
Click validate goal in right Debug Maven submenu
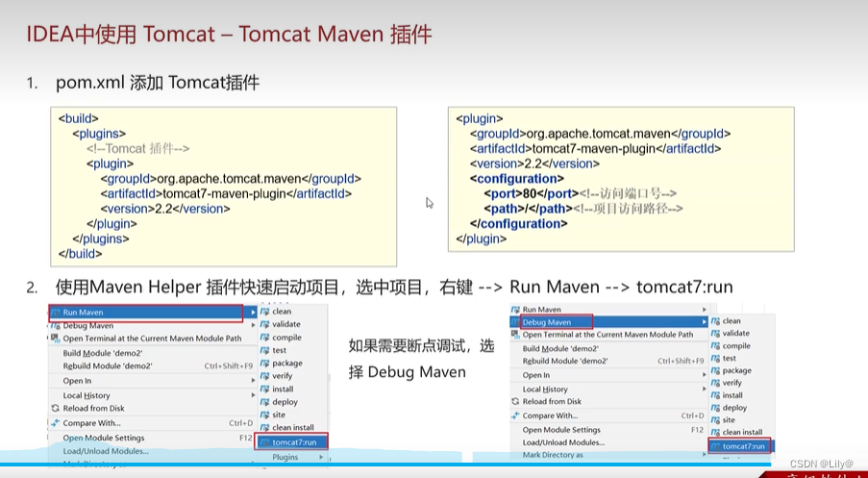click(735, 334)
